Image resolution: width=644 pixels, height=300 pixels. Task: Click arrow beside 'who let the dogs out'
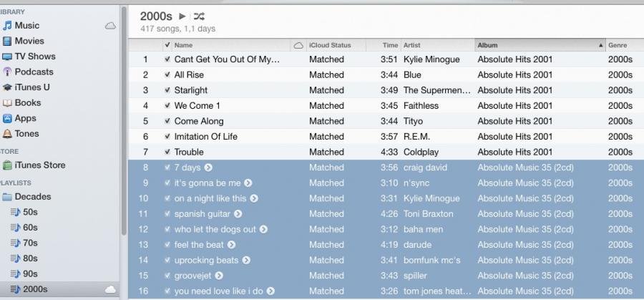point(263,229)
